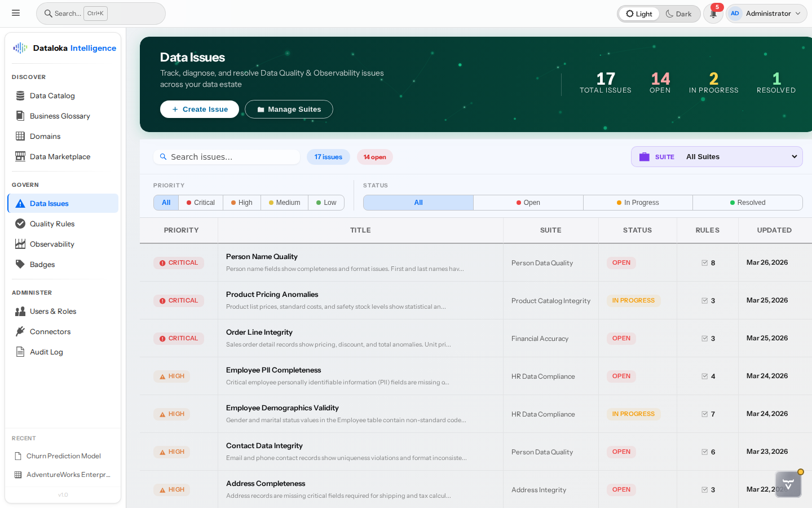Click the Create Issue button

[199, 109]
